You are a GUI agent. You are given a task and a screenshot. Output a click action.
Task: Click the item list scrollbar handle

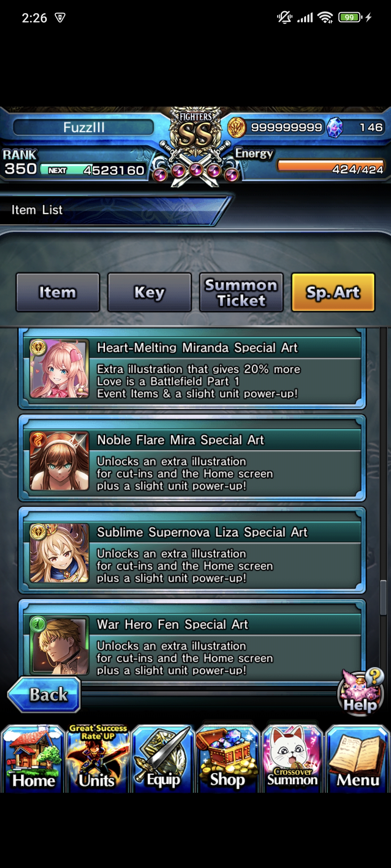(383, 598)
